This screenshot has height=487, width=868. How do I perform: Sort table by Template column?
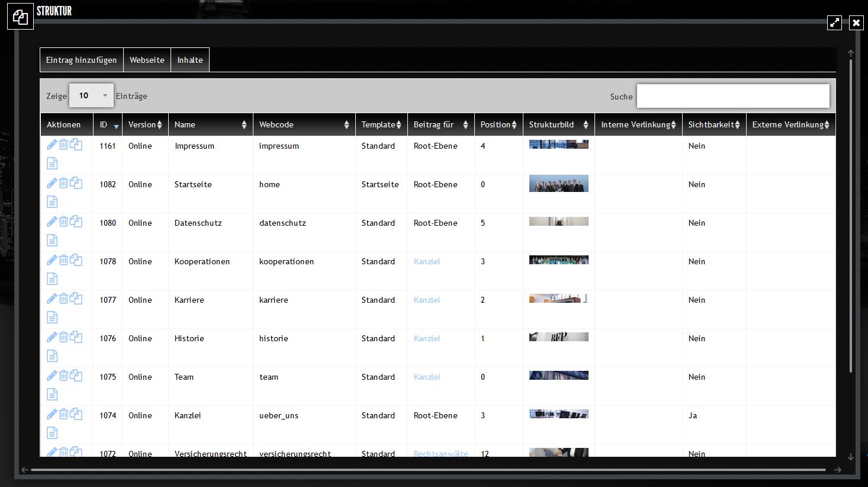381,124
